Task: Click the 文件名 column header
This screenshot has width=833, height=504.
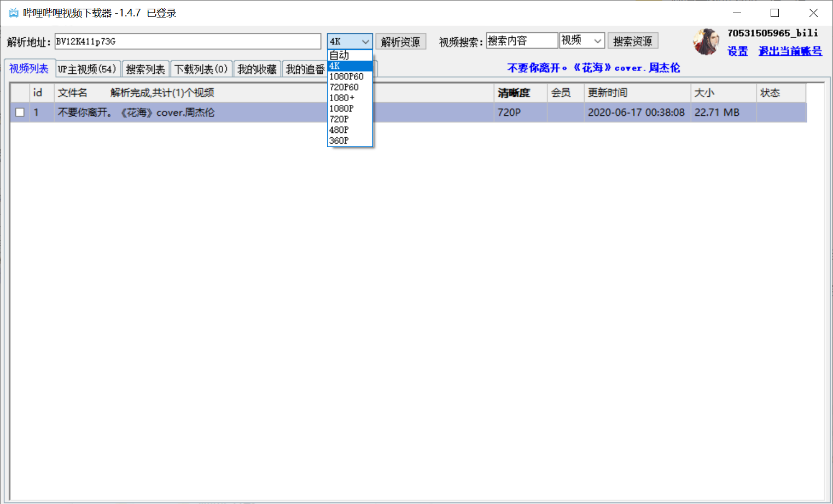Action: pos(273,93)
